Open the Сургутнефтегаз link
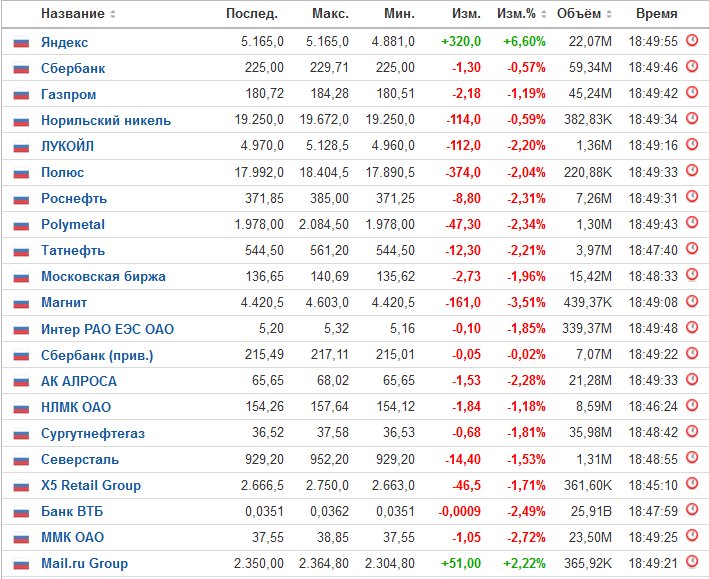Viewport: 709px width, 579px height. click(93, 433)
